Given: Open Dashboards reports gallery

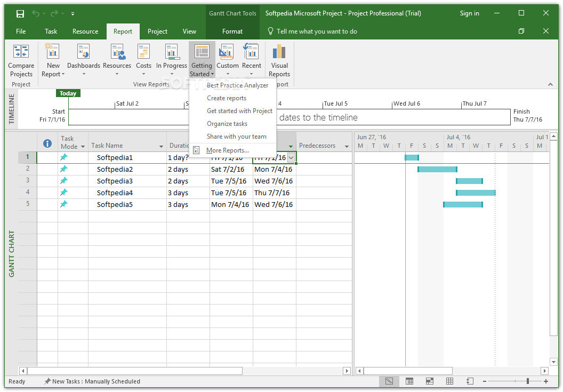Looking at the screenshot, I should tap(84, 60).
